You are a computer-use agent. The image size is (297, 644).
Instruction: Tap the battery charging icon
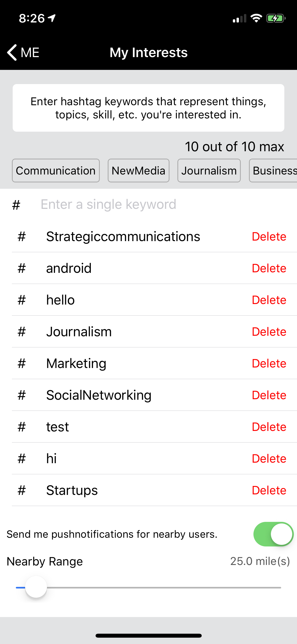[x=276, y=19]
